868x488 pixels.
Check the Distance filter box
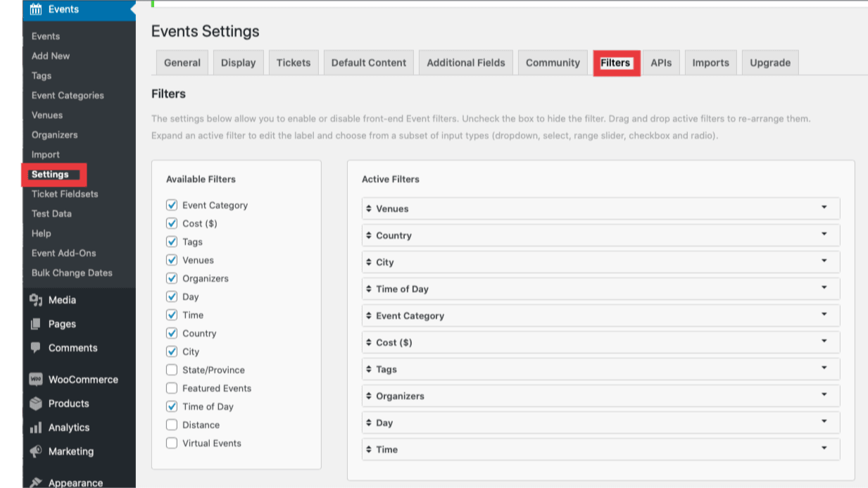(x=172, y=425)
